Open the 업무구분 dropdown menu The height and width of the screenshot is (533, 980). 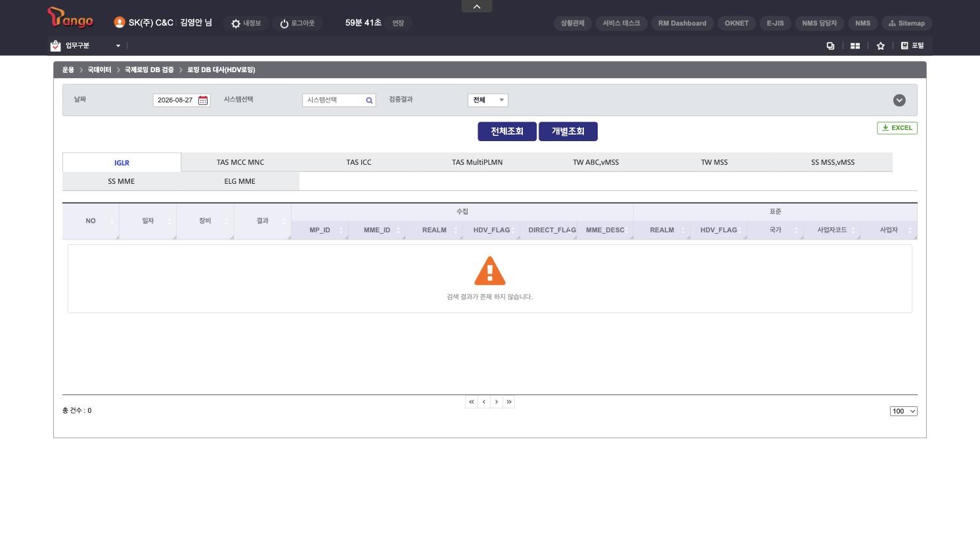pyautogui.click(x=85, y=46)
